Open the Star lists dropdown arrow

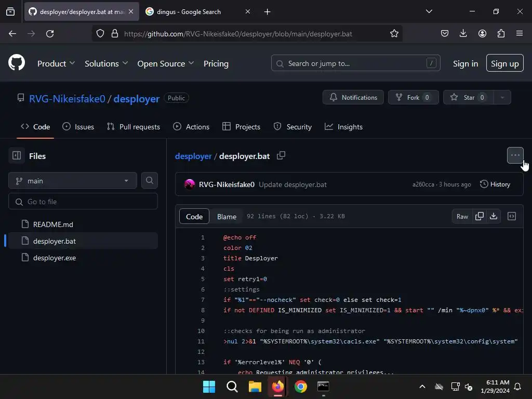click(502, 97)
